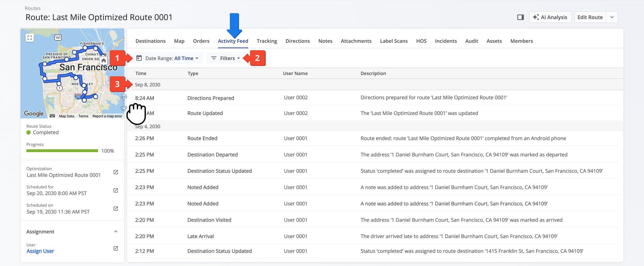Click the Time column header
The image size is (644, 266).
pyautogui.click(x=141, y=73)
